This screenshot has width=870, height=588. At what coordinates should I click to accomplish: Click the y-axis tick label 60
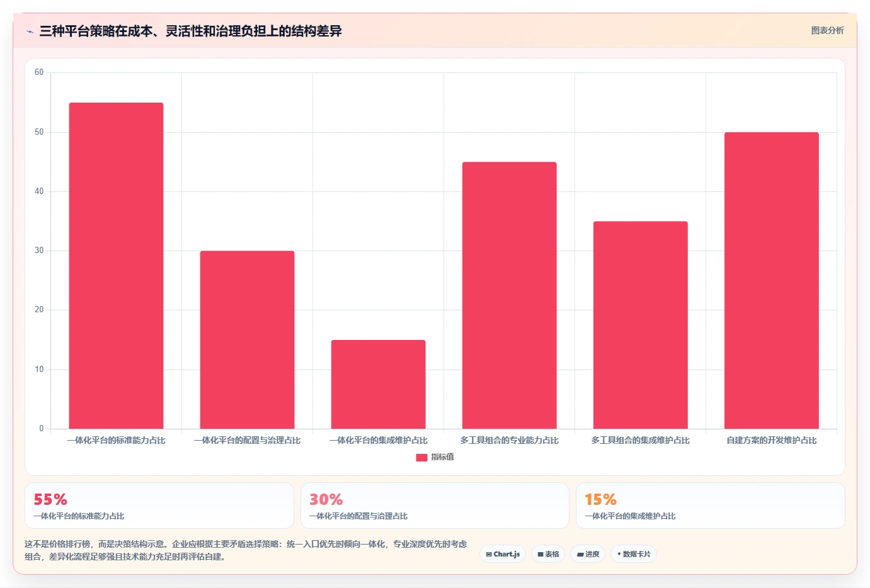pyautogui.click(x=39, y=72)
